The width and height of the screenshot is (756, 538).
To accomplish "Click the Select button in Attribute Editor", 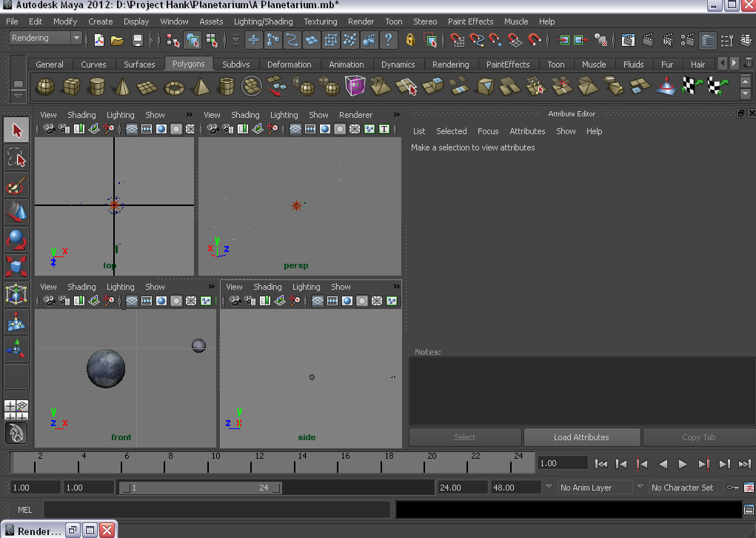I will click(465, 437).
